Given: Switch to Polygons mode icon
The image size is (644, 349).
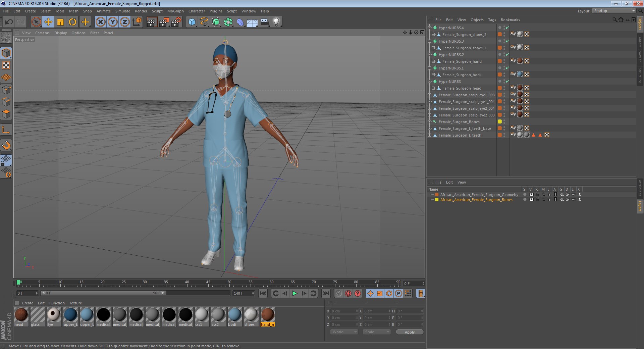Looking at the screenshot, I should [x=6, y=114].
